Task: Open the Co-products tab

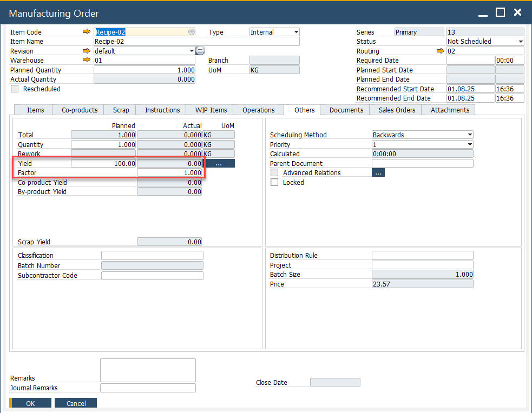Action: point(80,110)
